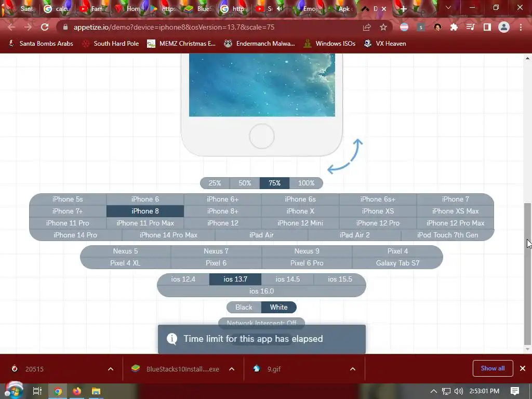The width and height of the screenshot is (532, 399).
Task: Open the BlueStacks10Install exe download
Action: [182, 369]
